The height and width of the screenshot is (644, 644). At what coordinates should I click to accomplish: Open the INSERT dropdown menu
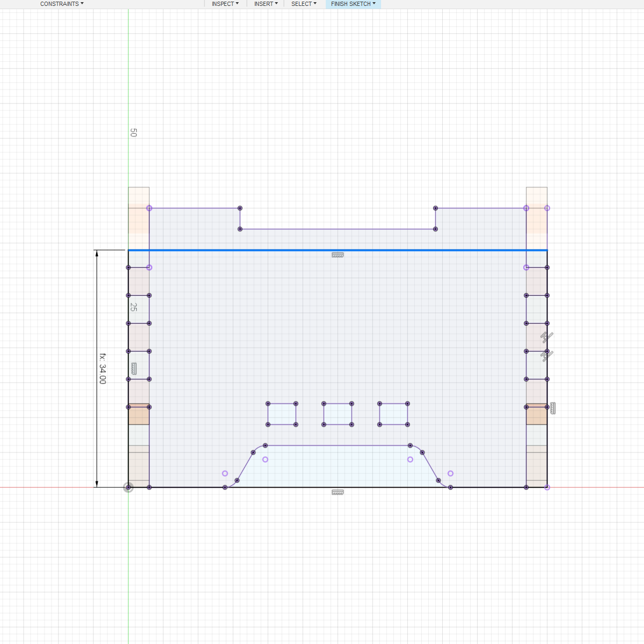coord(266,4)
